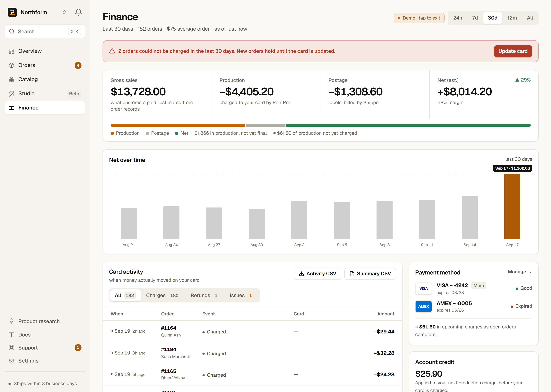Switch range to 7d

click(475, 18)
